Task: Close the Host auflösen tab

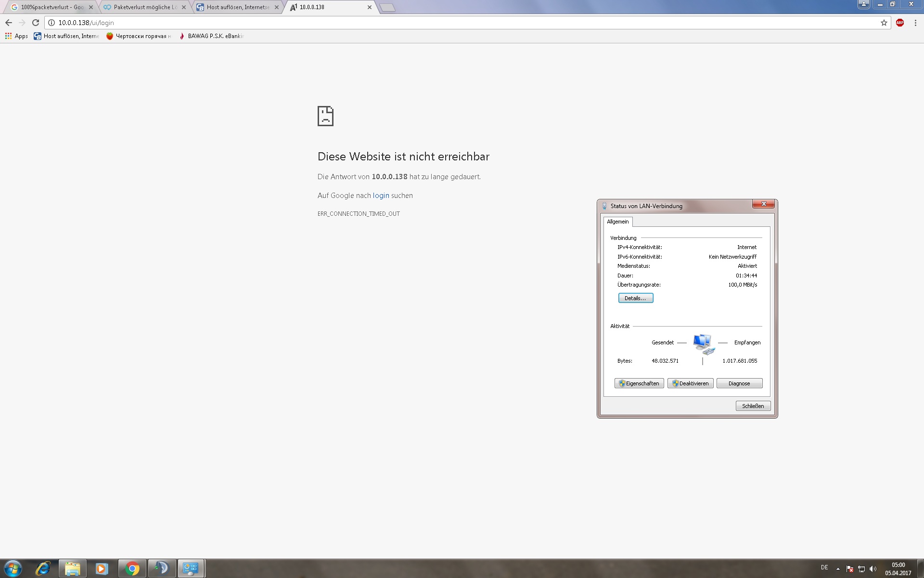Action: tap(277, 7)
